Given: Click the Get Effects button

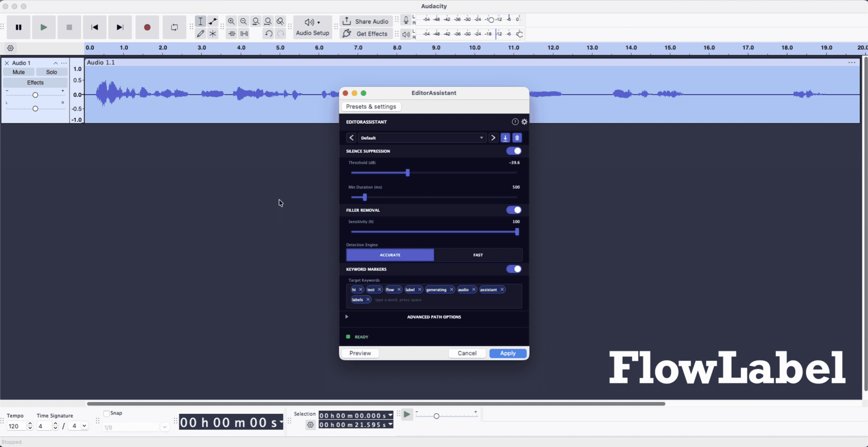Looking at the screenshot, I should [x=366, y=33].
